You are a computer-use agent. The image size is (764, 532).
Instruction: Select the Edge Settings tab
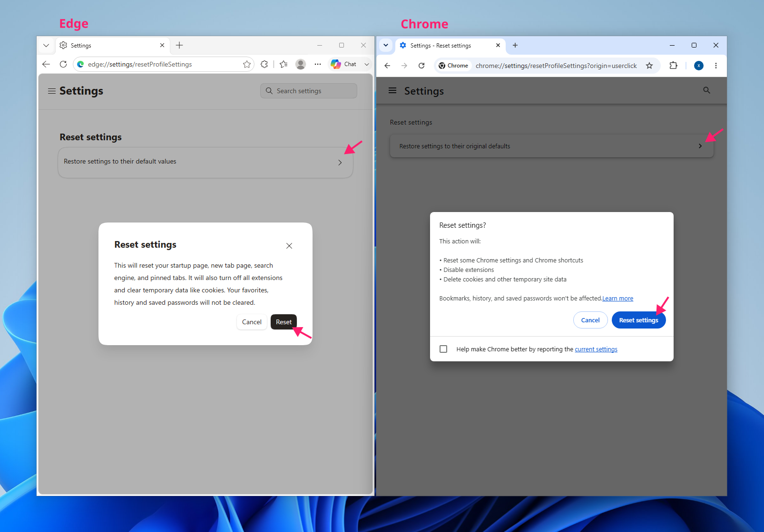pos(113,46)
